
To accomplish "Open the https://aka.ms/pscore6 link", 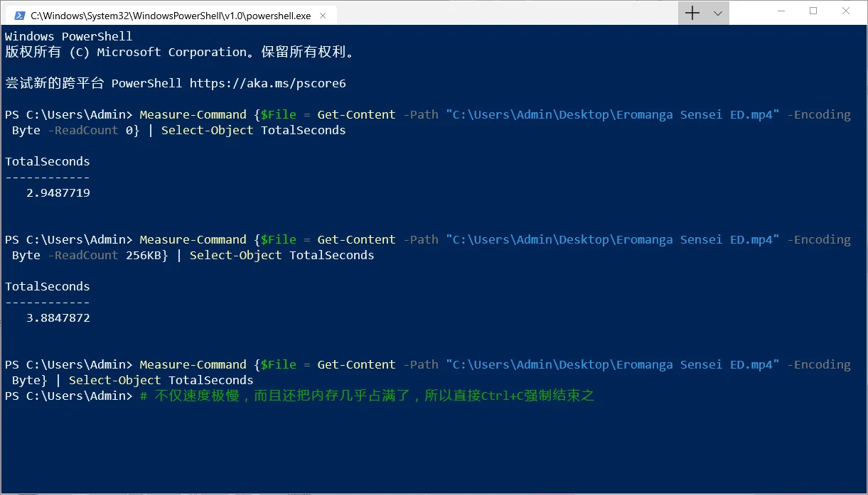I will (x=267, y=83).
